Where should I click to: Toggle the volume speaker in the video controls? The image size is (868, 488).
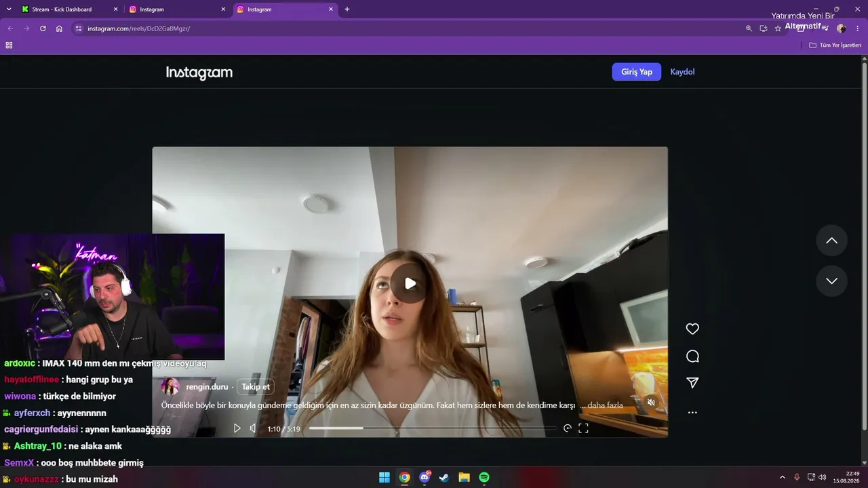253,428
